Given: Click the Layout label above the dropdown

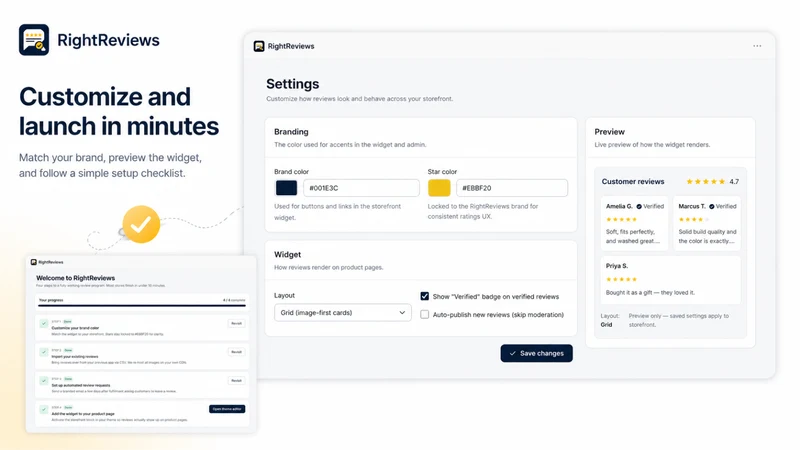Looking at the screenshot, I should click(284, 295).
